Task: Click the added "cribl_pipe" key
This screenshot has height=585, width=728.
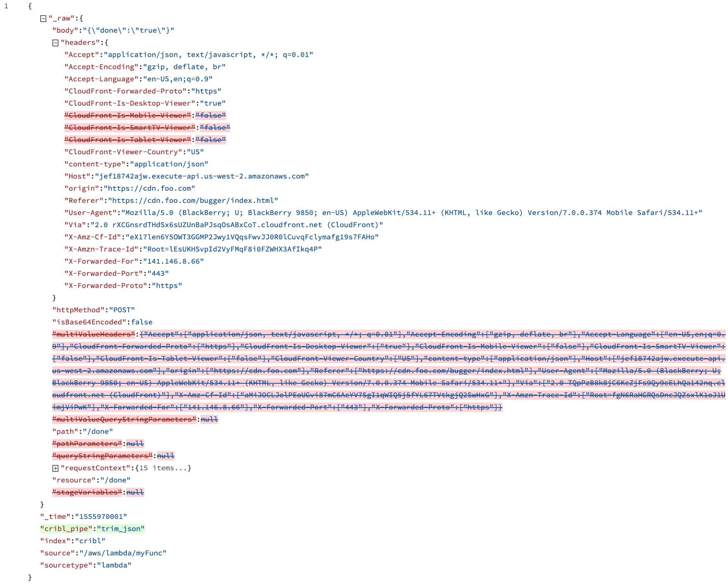Action: (x=66, y=529)
